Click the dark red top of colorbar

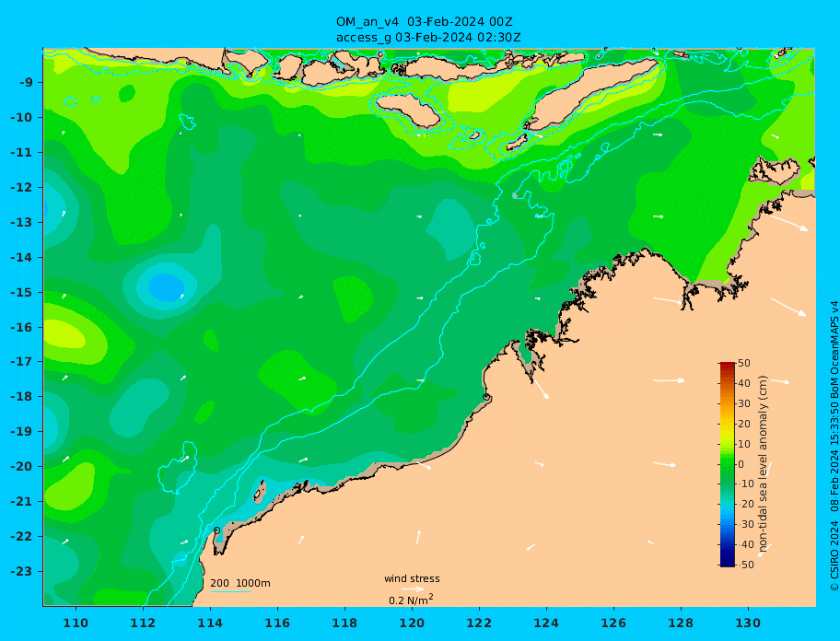click(x=727, y=366)
